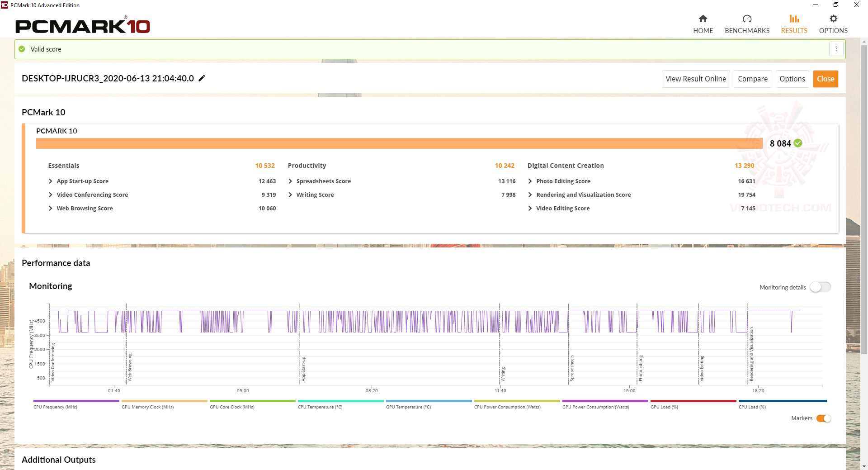
Task: Click the vertical scrollbar thumb
Action: [864, 199]
